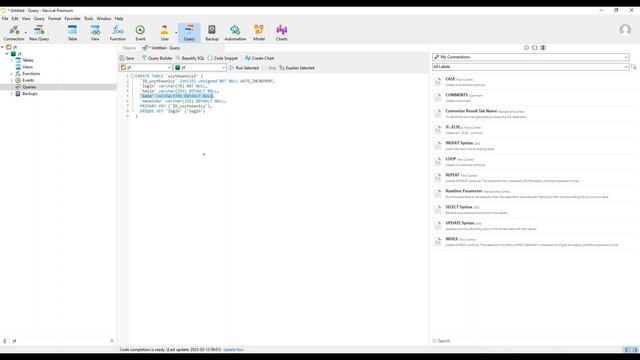The image size is (640, 360).
Task: Select Queries in the navigation tree
Action: 29,87
